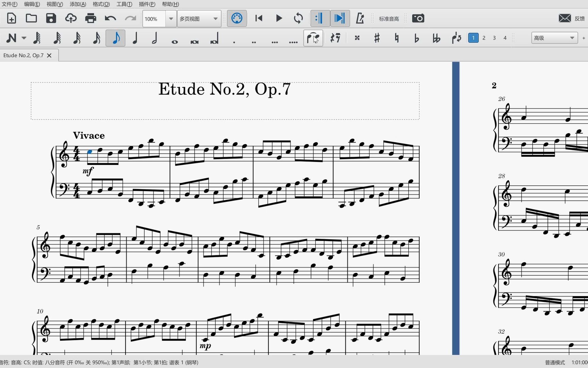Open the 插件(P) menu
Image resolution: width=588 pixels, height=368 pixels.
pos(147,4)
